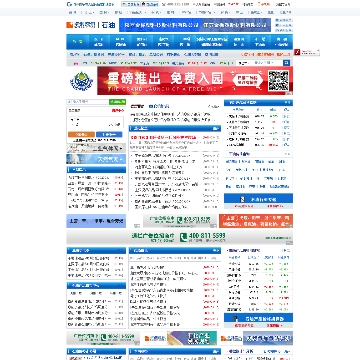This screenshot has width=360, height=360.
Task: Select the middle tab in the lower-left tabbed panel
Action: point(96,293)
